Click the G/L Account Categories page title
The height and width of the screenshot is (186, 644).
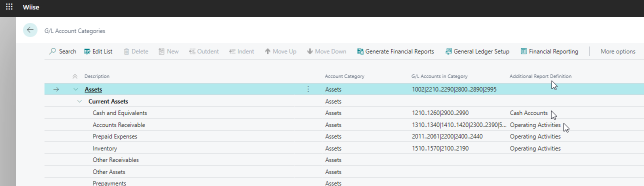(x=75, y=31)
